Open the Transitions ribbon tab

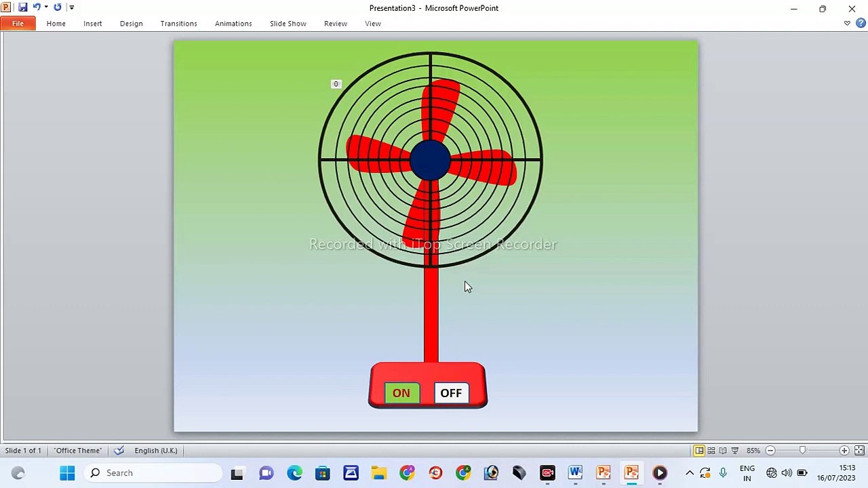[x=179, y=24]
